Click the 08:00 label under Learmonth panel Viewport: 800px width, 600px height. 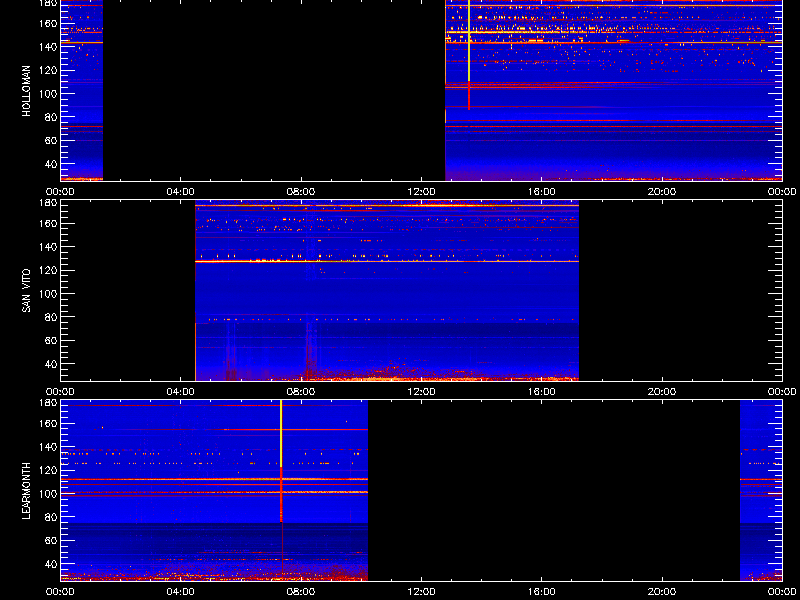(x=301, y=592)
